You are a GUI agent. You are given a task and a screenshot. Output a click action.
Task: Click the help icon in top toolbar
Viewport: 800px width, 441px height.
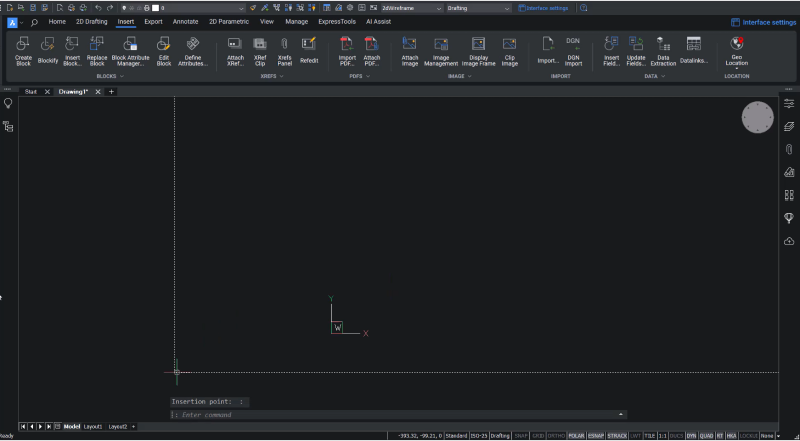coord(584,8)
